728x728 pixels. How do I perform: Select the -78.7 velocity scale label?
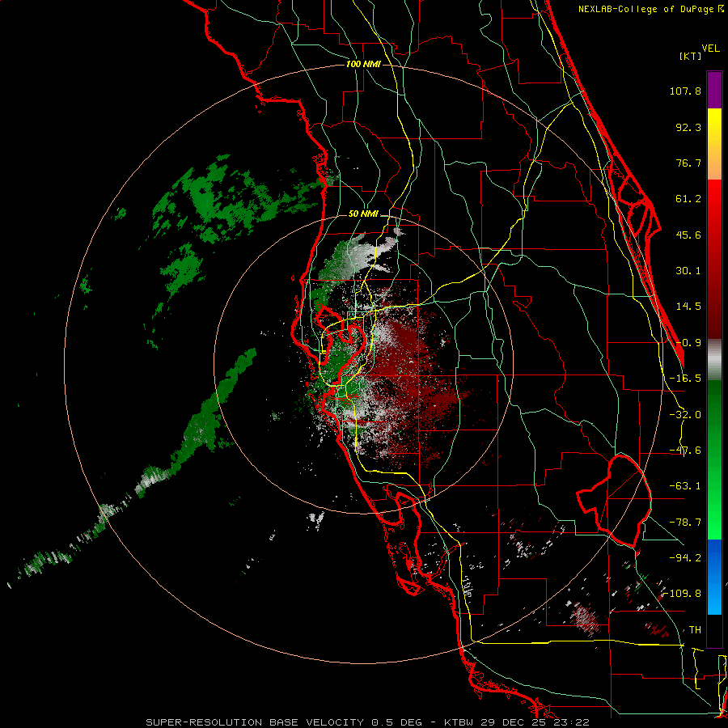pyautogui.click(x=685, y=523)
